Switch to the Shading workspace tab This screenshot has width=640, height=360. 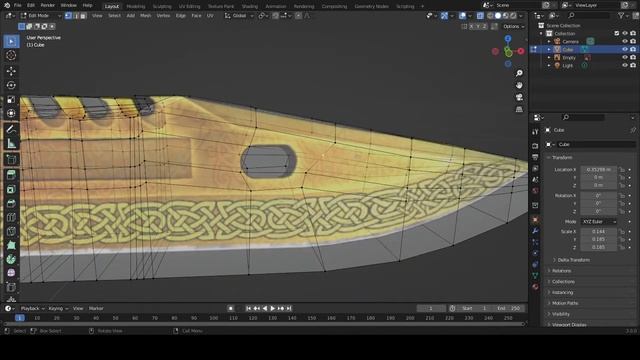click(x=249, y=6)
